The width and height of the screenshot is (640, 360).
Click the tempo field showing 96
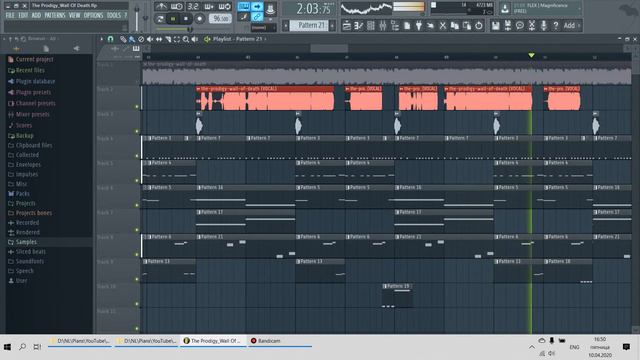[x=220, y=19]
